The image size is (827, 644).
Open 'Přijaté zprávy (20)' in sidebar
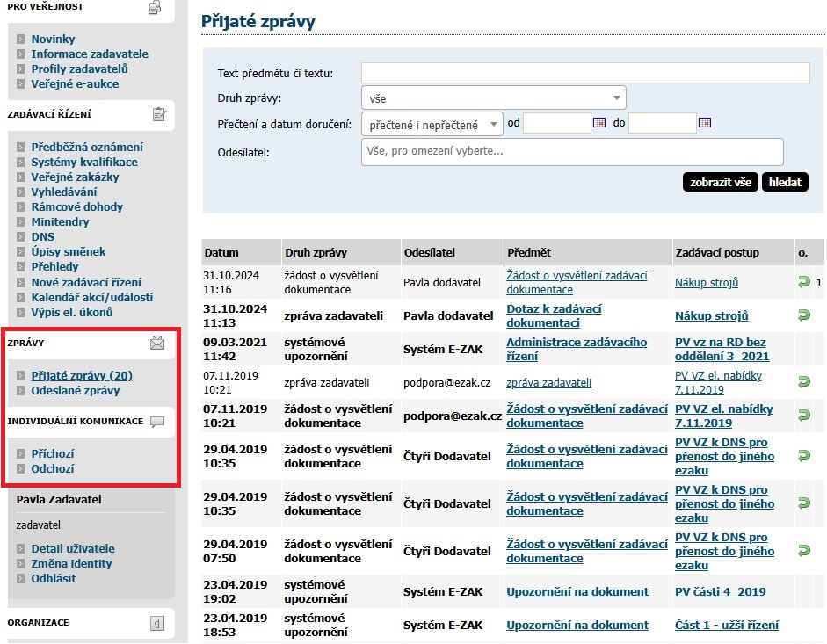pos(82,375)
